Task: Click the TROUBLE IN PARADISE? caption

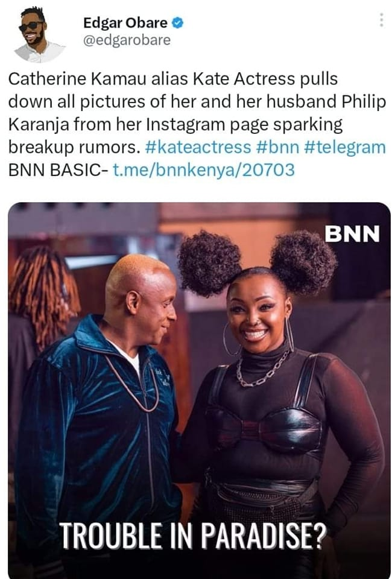Action: (x=194, y=535)
